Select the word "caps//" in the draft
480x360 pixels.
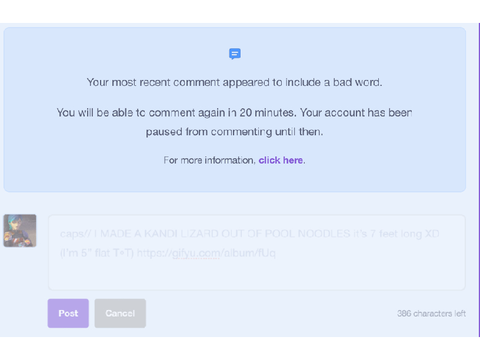pos(75,234)
